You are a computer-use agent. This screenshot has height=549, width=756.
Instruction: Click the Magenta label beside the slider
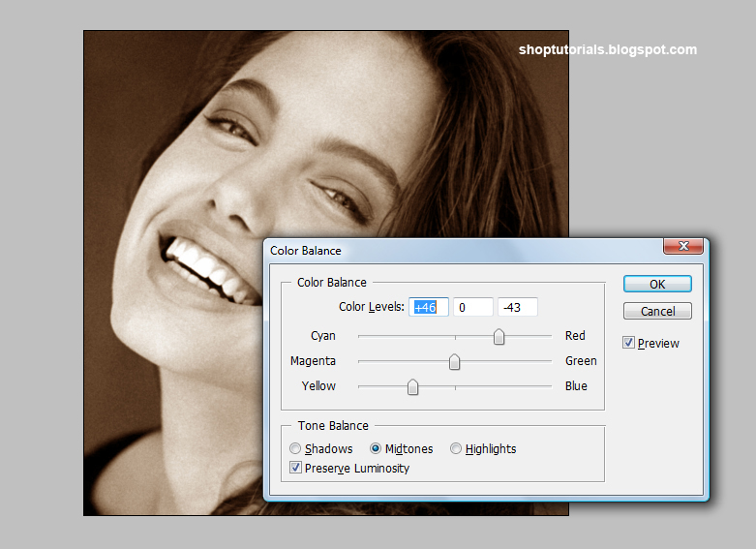point(313,361)
